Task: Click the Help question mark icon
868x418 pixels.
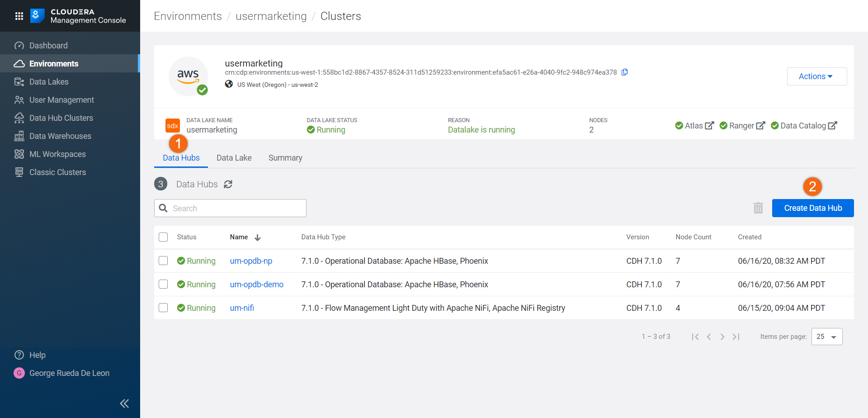Action: tap(19, 355)
